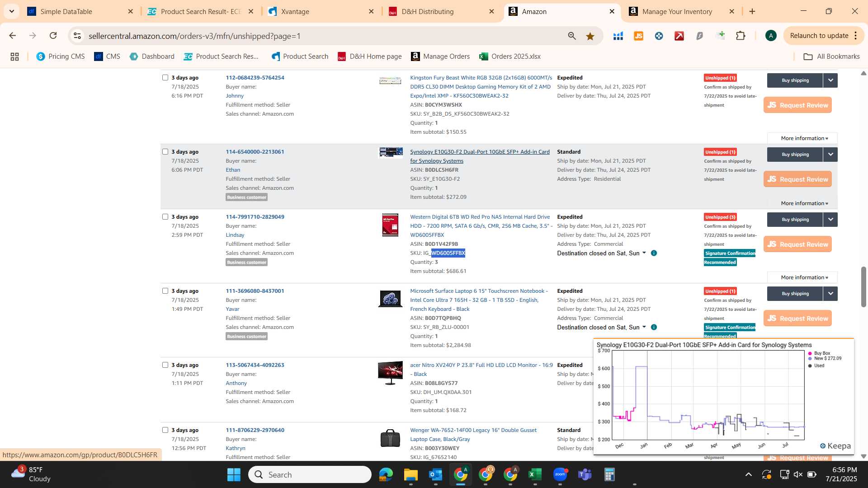
Task: Open a new browser tab
Action: click(752, 11)
